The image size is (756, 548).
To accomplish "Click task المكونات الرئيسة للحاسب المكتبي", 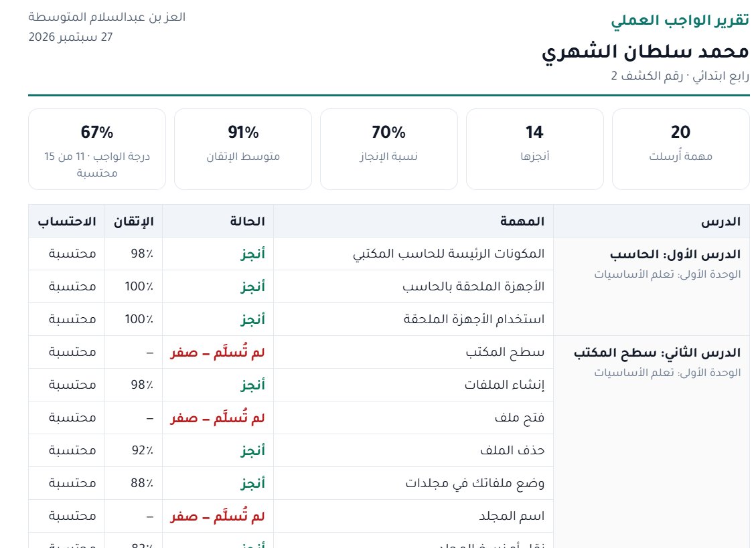I will pos(449,254).
